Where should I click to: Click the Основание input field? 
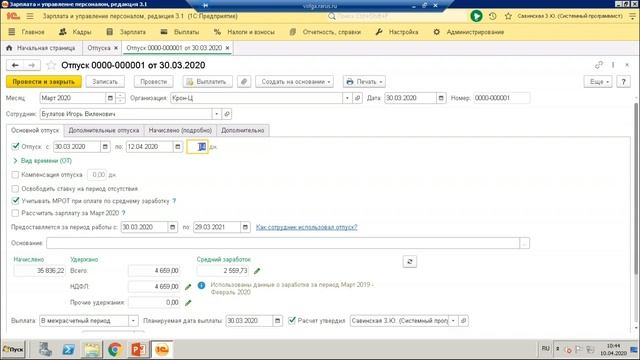tap(282, 243)
